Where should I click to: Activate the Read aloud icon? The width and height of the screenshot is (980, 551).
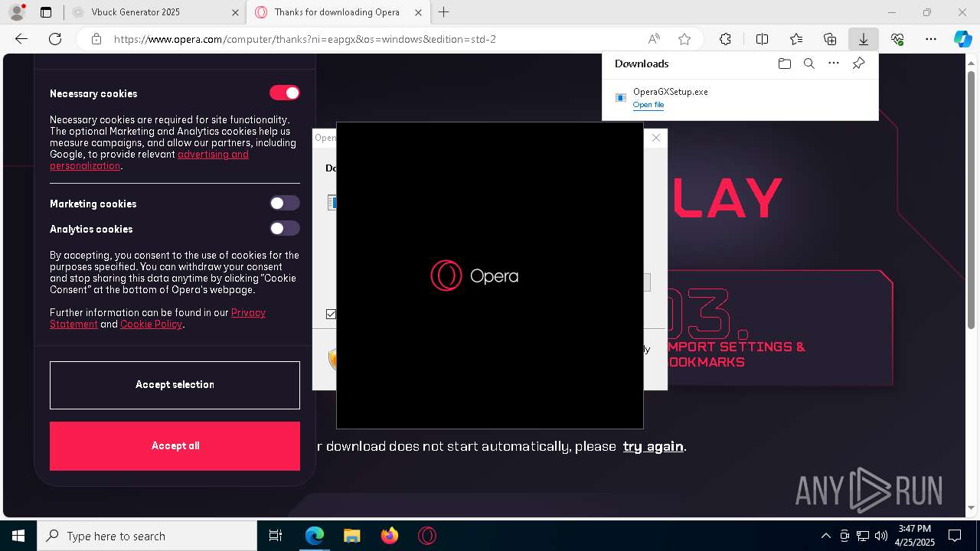[x=654, y=39]
